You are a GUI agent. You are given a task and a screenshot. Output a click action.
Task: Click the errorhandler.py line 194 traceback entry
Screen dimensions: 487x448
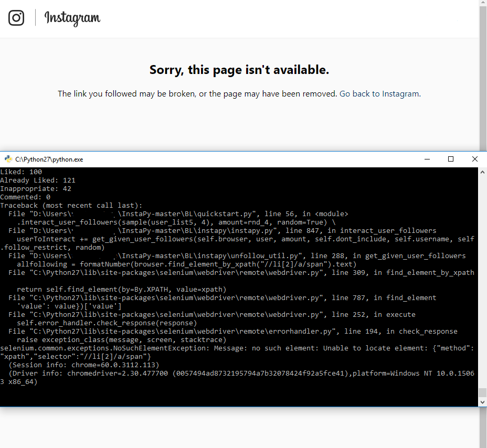233,331
